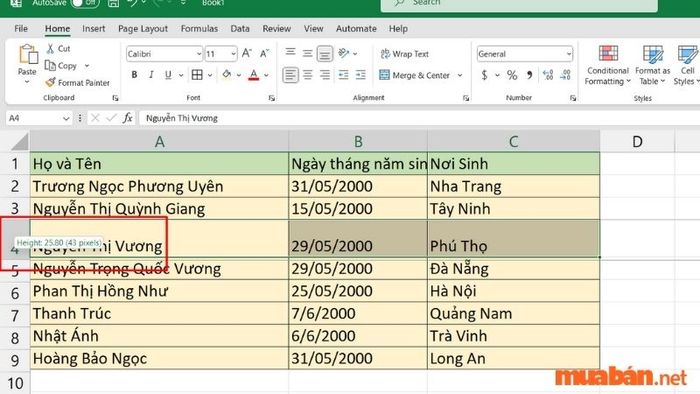
Task: Click the Paste clipboard icon
Action: 28,55
